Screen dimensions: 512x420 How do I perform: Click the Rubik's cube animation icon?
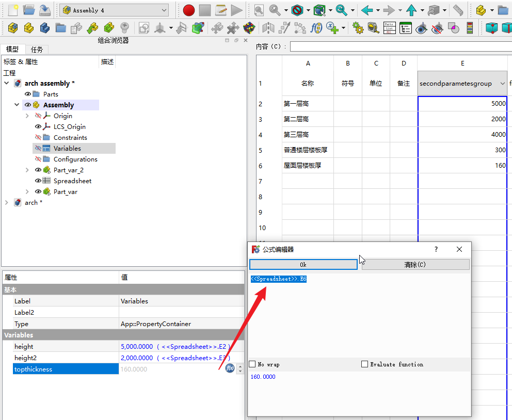249,28
